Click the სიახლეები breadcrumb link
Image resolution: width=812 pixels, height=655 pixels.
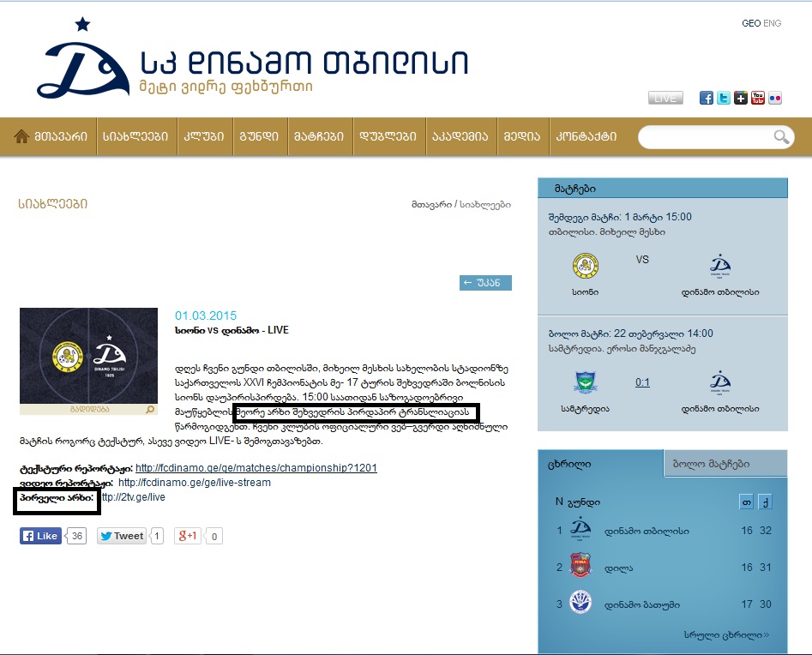coord(485,205)
